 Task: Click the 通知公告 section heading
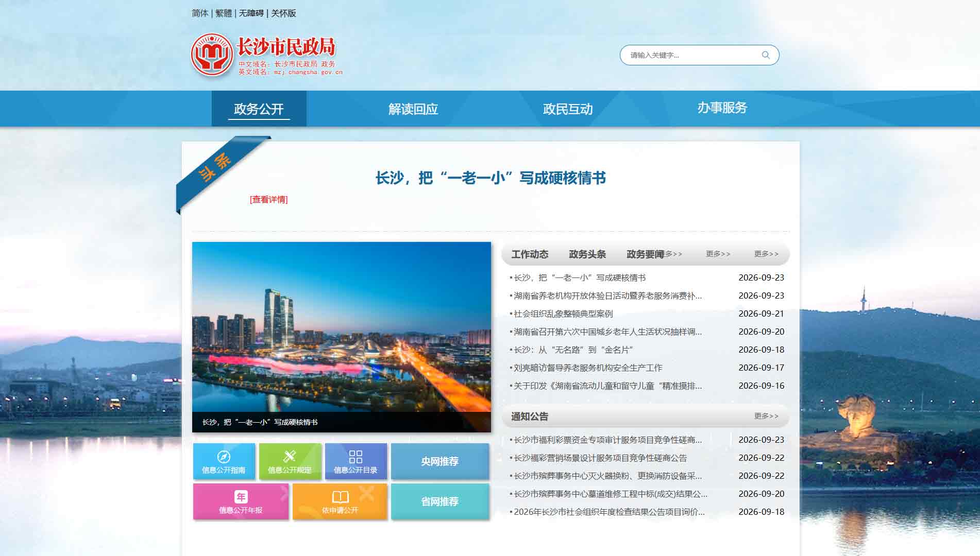coord(530,416)
